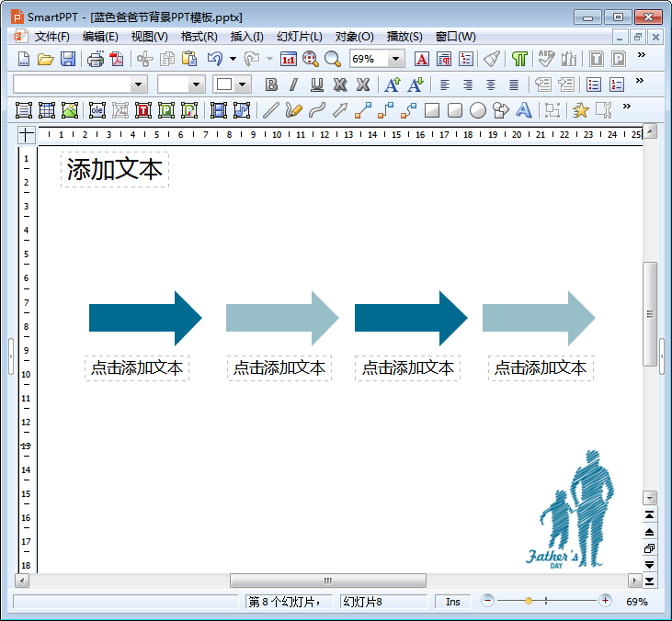Image resolution: width=672 pixels, height=621 pixels.
Task: Toggle left paragraph alignment
Action: tap(445, 85)
